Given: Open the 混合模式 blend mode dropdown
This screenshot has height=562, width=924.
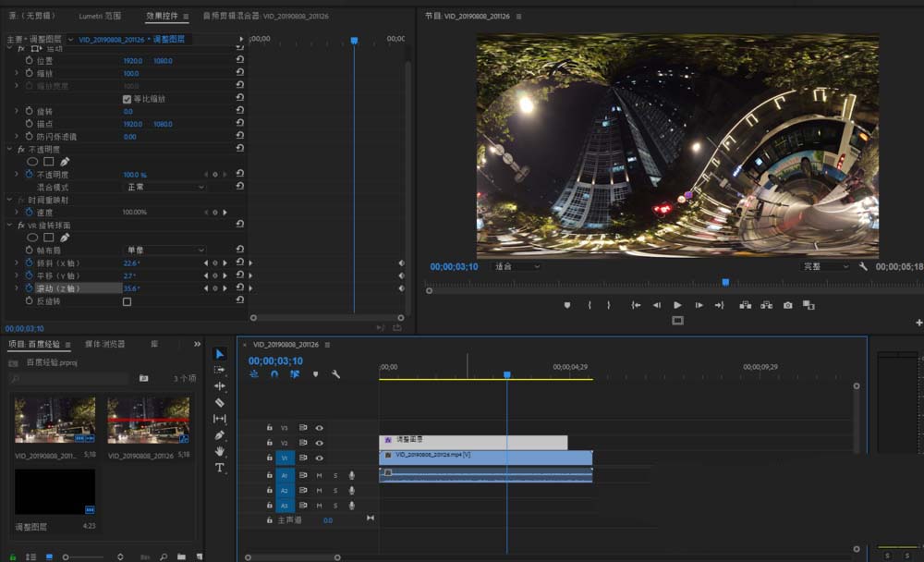Looking at the screenshot, I should (x=165, y=187).
